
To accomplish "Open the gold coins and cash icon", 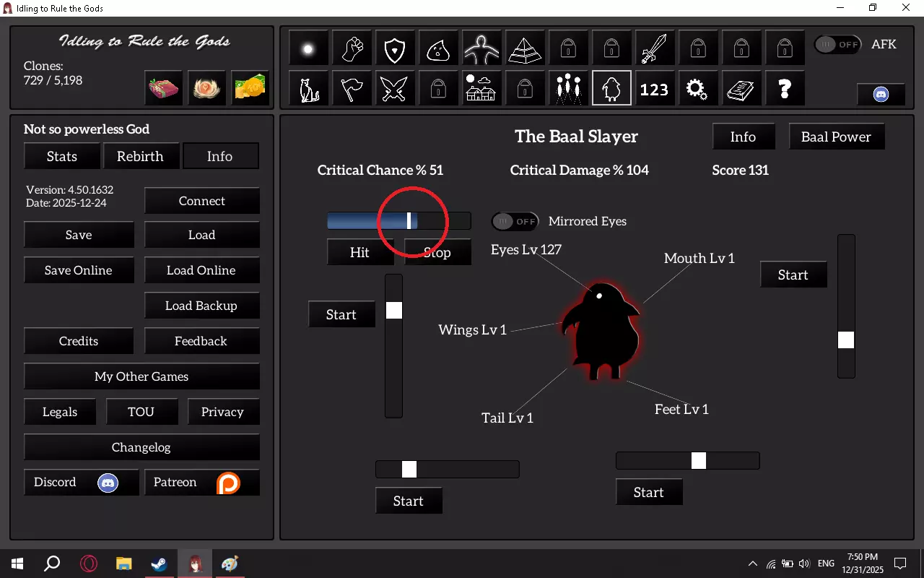I will tap(250, 89).
